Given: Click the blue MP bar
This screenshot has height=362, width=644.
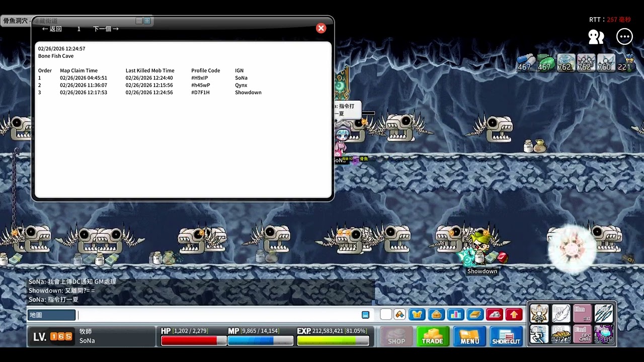Looking at the screenshot, I should point(261,340).
